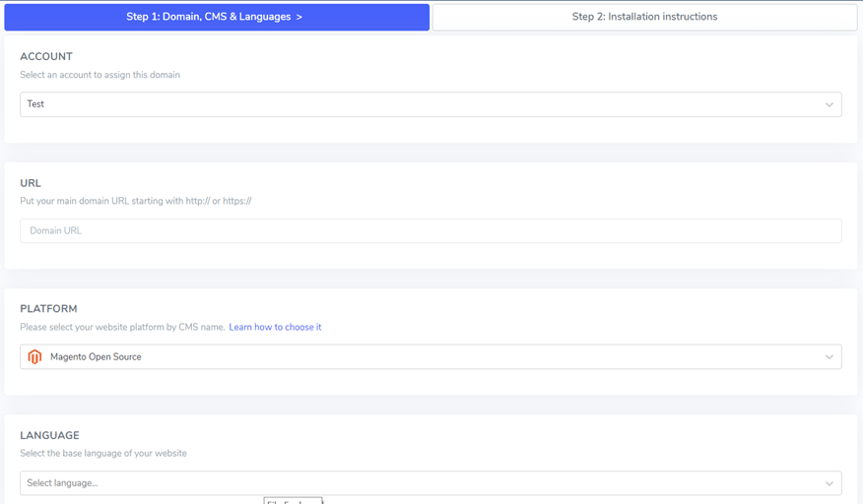Viewport: 863px width, 504px height.
Task: Select Step 1: Domain, CMS & Languages tab
Action: 217,17
